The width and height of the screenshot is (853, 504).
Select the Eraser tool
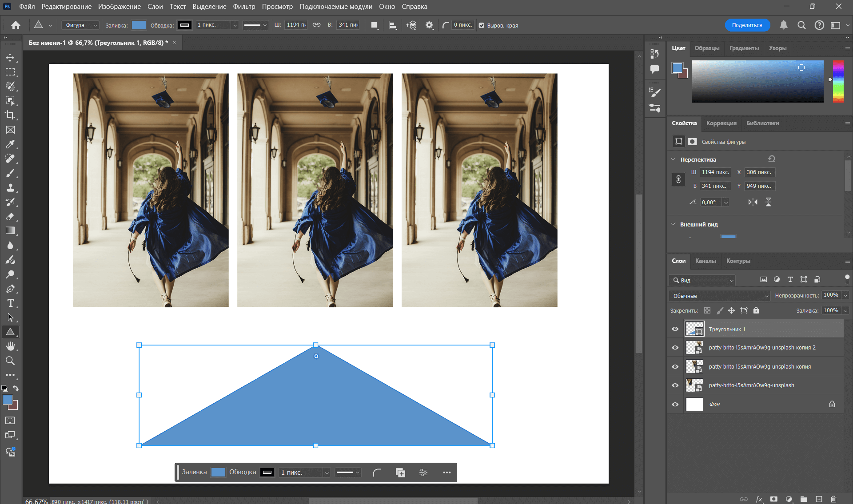tap(10, 216)
